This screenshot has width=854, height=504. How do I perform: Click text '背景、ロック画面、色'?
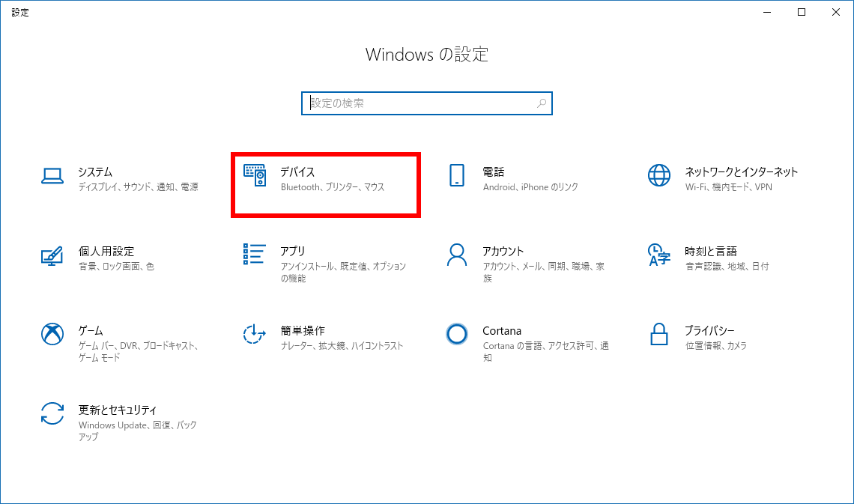(x=117, y=267)
